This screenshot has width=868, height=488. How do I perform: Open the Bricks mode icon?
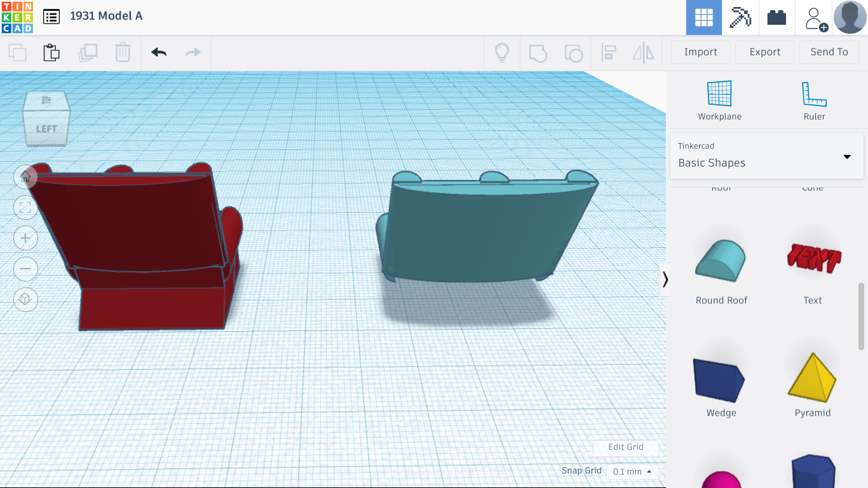[776, 17]
